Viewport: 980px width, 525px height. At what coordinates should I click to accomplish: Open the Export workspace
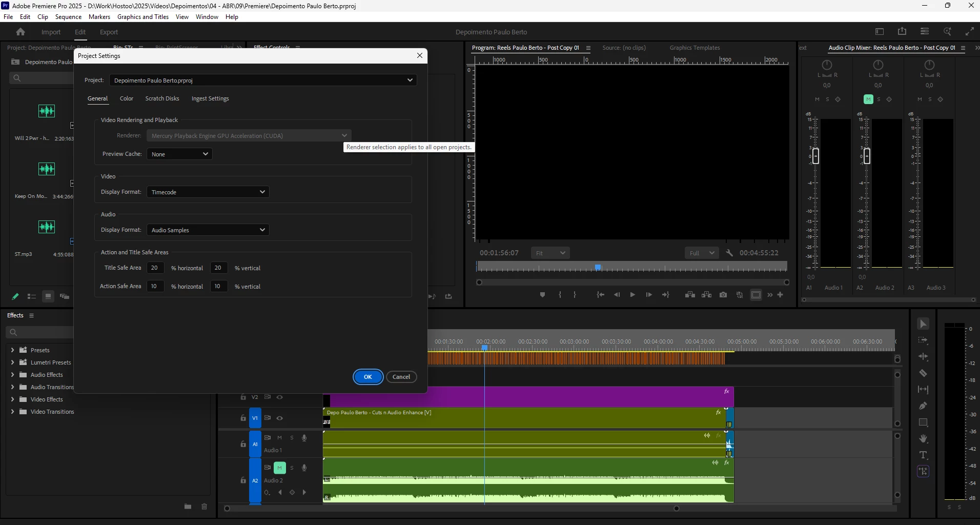(109, 32)
